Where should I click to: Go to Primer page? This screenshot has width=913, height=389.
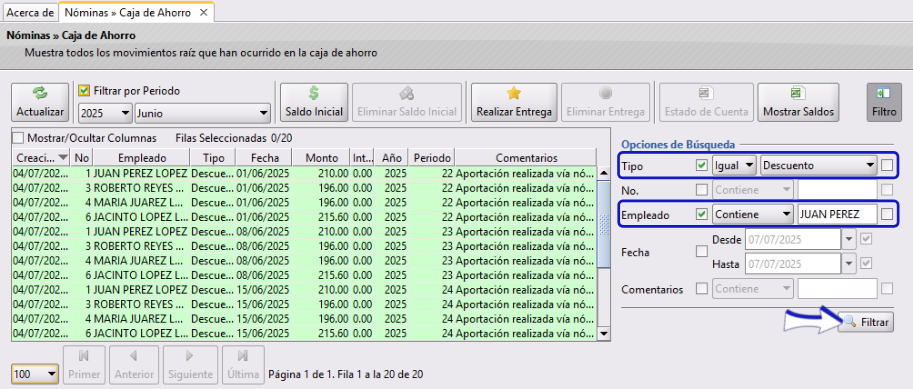click(84, 365)
